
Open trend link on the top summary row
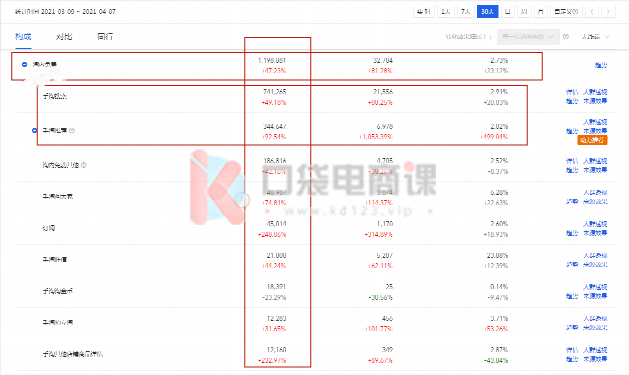point(601,65)
